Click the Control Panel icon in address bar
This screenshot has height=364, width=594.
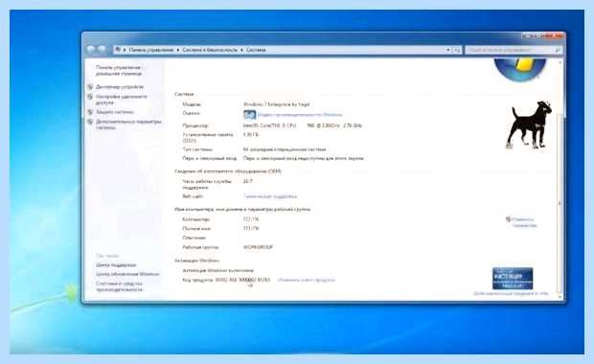click(x=118, y=50)
